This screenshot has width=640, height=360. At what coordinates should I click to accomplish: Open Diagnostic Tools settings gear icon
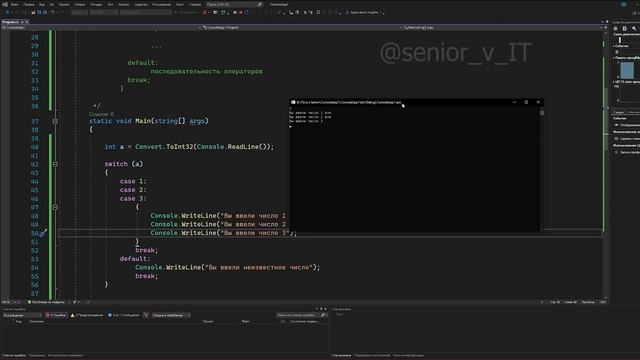tap(616, 29)
